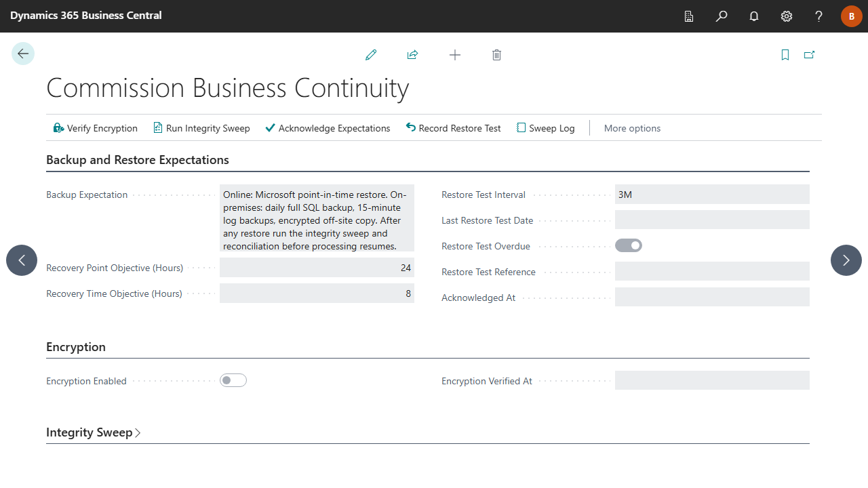
Task: Open the help question mark
Action: pyautogui.click(x=819, y=16)
